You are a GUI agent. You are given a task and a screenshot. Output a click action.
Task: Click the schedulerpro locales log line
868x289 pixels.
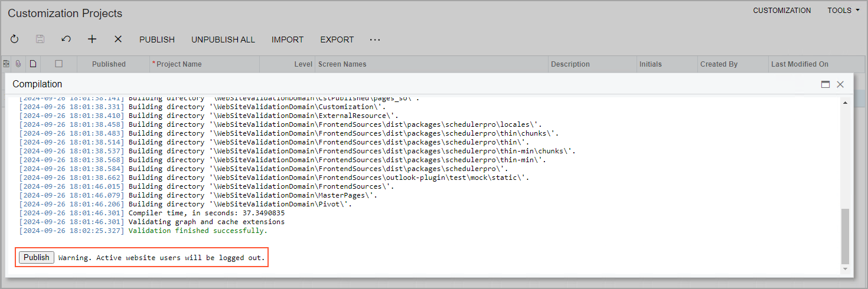(335, 124)
